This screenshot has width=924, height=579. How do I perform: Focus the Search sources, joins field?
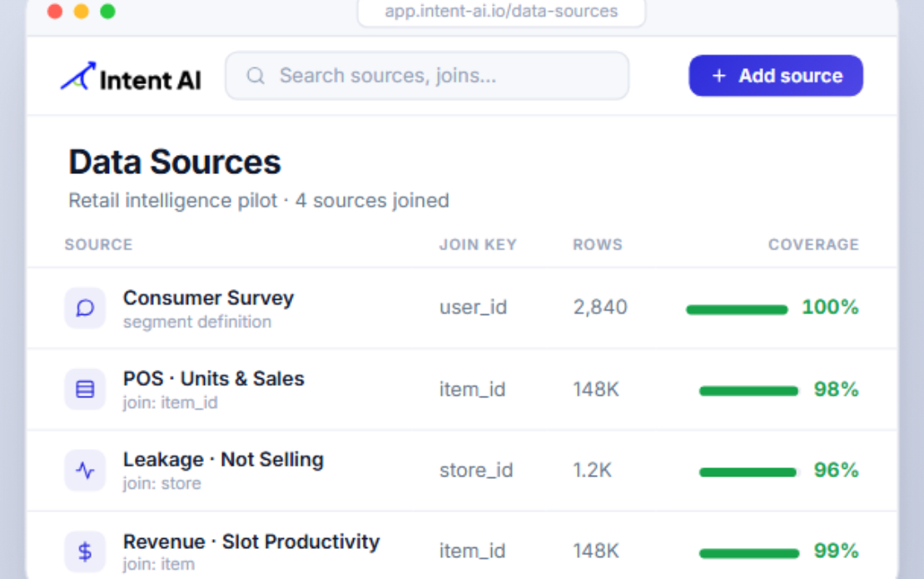(x=427, y=76)
